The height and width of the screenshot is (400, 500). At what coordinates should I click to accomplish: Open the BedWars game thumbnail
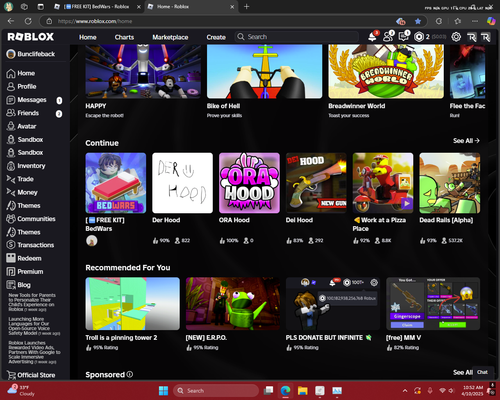coord(116,183)
